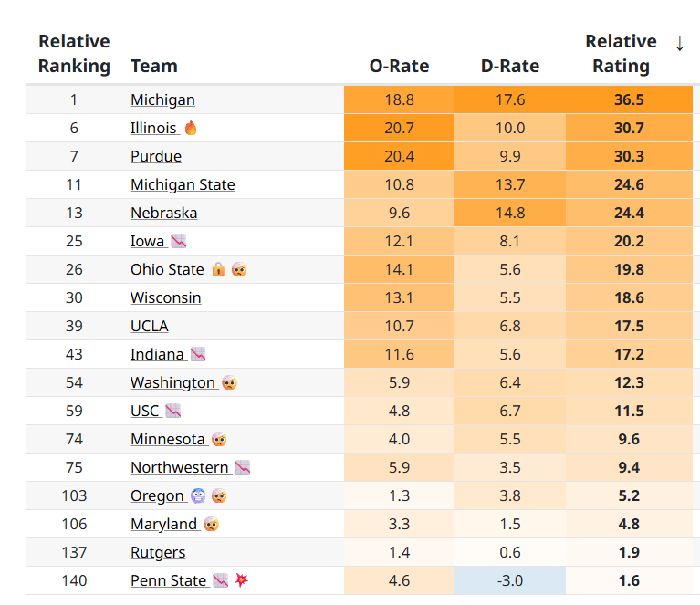
Task: Sort table by Relative Ranking header
Action: [x=74, y=54]
